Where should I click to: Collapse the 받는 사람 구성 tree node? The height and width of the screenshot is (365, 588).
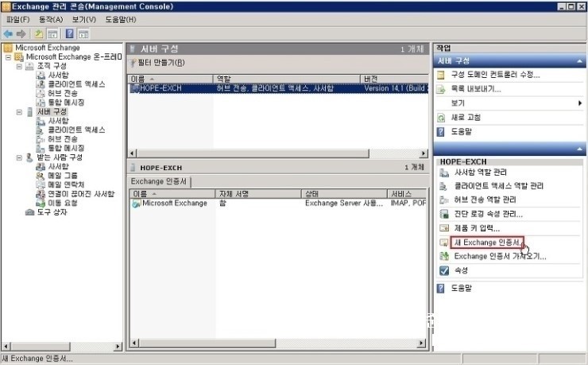point(19,157)
